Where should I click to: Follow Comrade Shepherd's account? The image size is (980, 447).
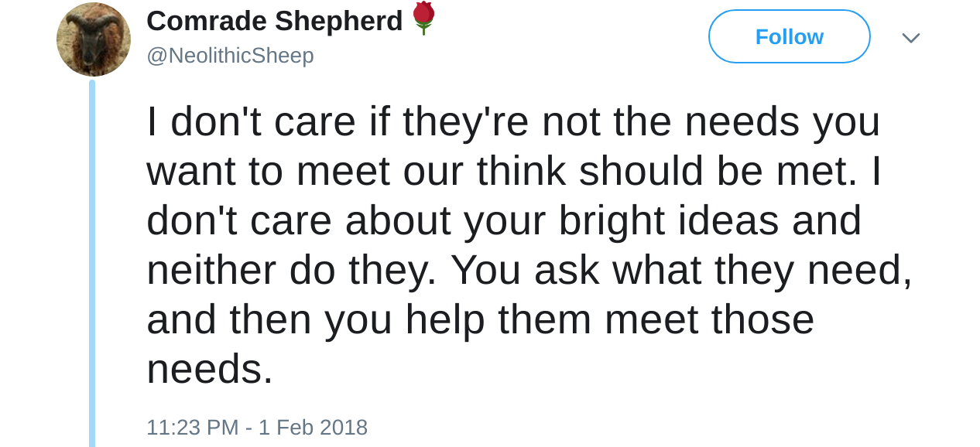(x=789, y=36)
